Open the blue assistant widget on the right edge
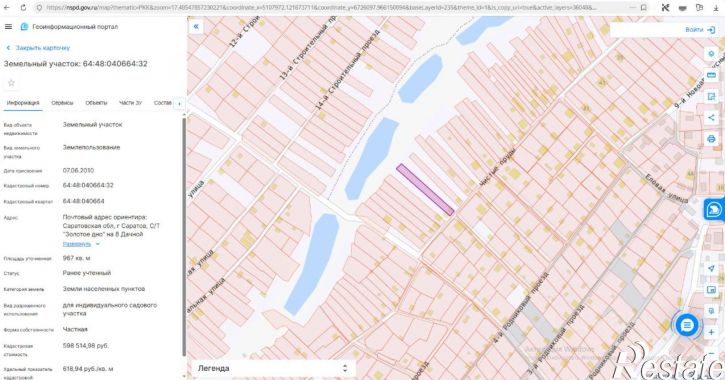Image resolution: width=725 pixels, height=380 pixels. (x=714, y=210)
